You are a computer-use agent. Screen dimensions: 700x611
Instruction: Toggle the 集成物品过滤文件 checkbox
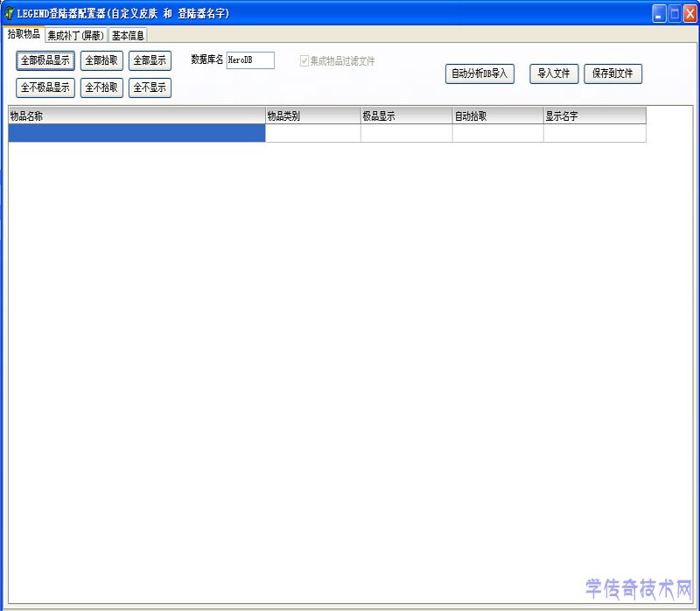(304, 61)
